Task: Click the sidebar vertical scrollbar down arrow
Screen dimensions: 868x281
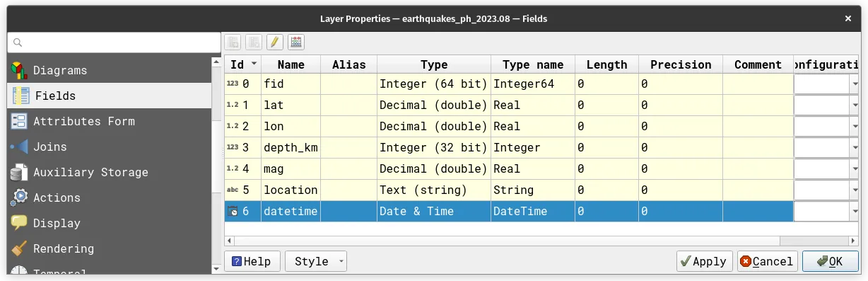Action: (216, 269)
